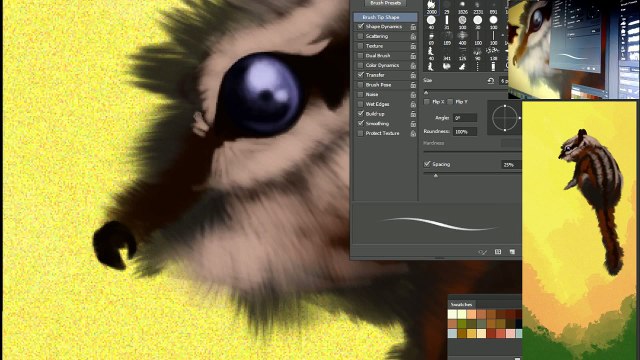
Task: Lock the Smoothing setting
Action: [x=413, y=124]
